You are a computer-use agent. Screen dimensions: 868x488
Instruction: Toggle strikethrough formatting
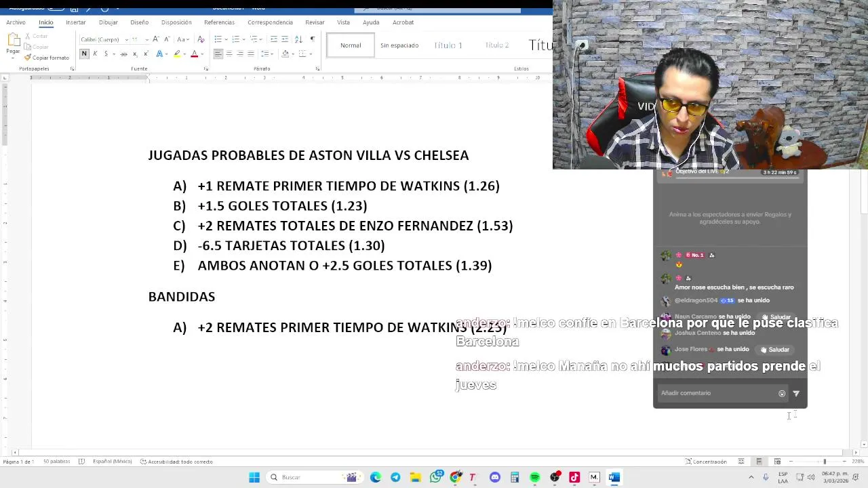pos(124,54)
